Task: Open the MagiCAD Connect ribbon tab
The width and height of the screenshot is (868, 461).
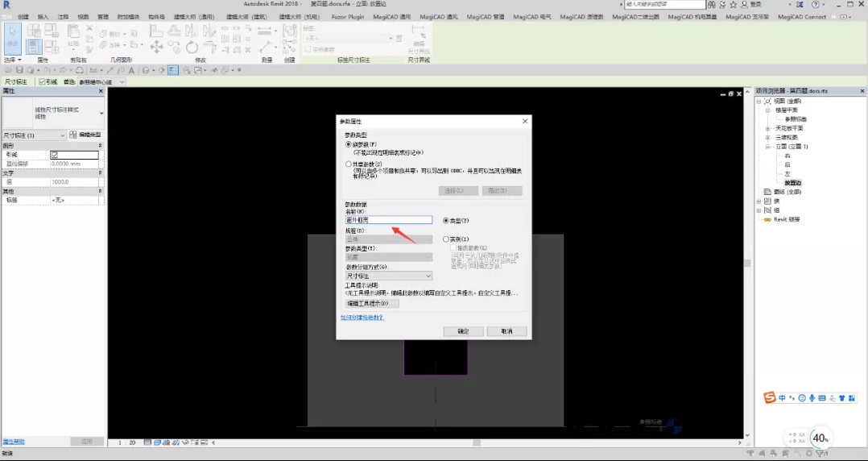Action: click(802, 17)
